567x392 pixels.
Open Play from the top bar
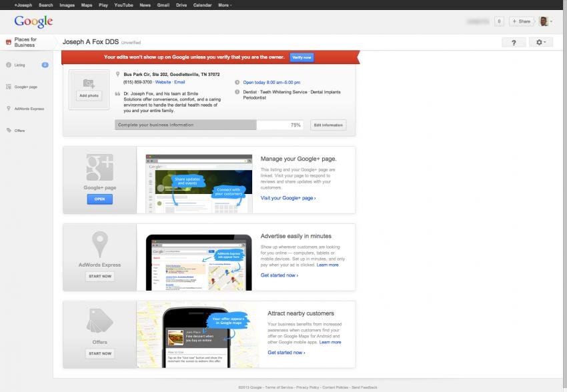tap(103, 5)
